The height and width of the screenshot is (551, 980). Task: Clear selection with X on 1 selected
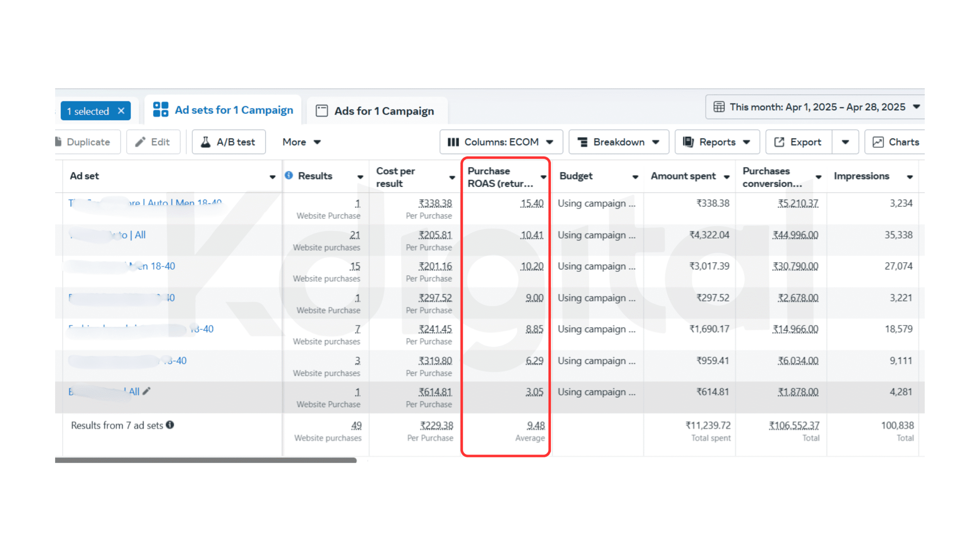coord(121,111)
